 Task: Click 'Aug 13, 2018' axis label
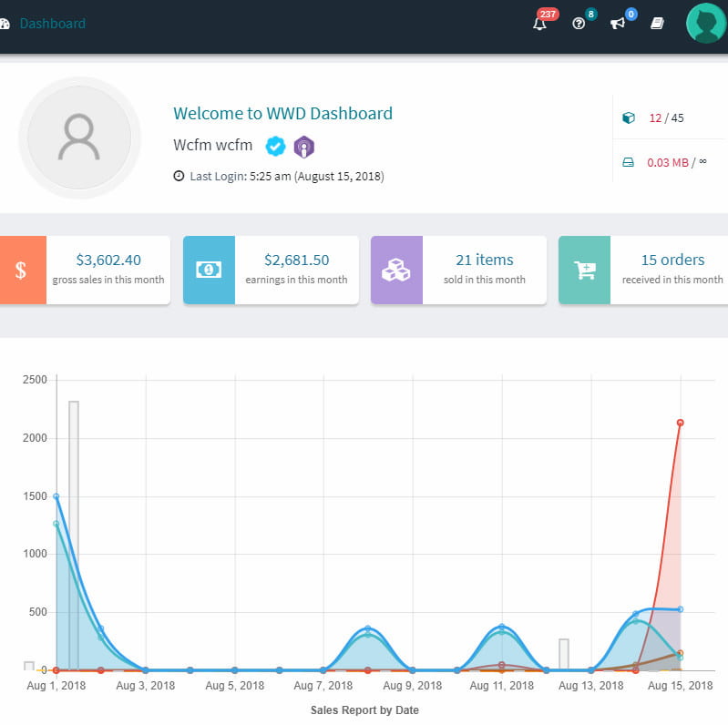coord(591,686)
